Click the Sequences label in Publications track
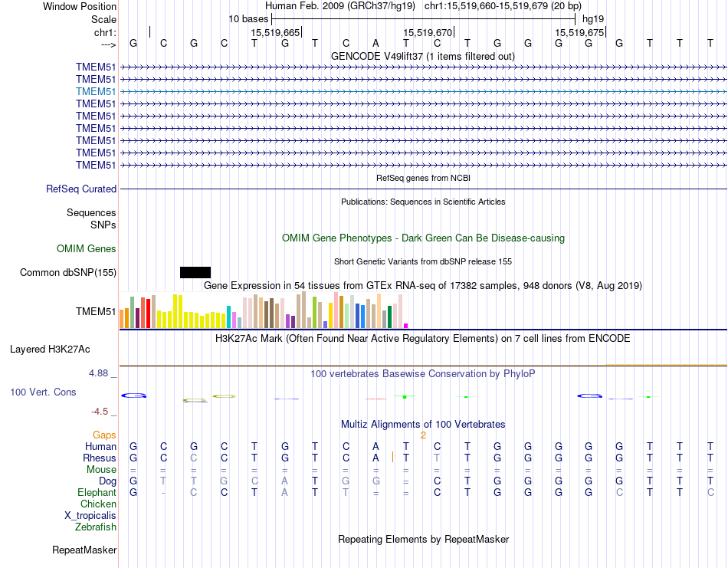Image resolution: width=728 pixels, height=568 pixels. 91,212
